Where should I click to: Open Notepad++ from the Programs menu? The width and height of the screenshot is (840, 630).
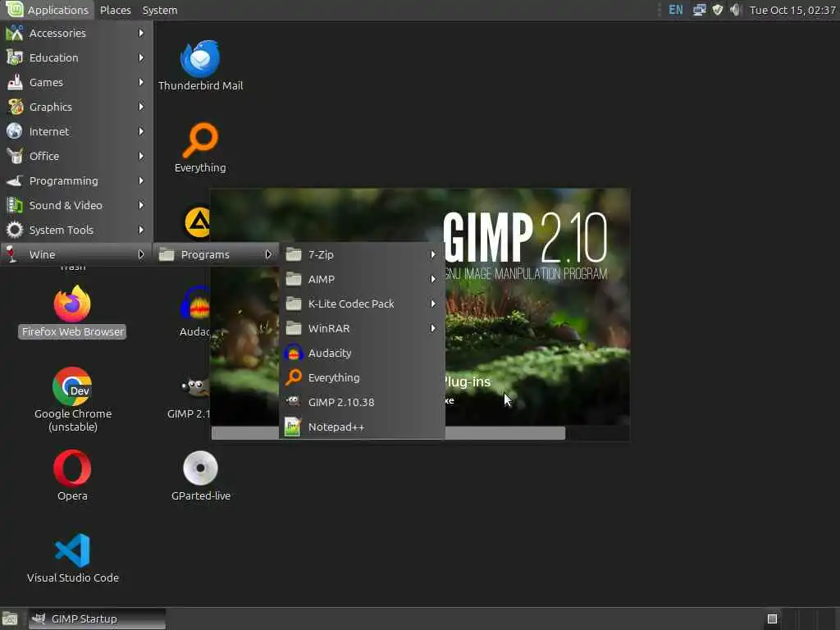[x=362, y=427]
